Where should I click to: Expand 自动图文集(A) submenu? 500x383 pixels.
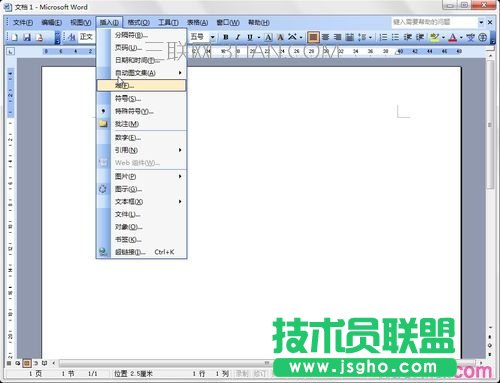pyautogui.click(x=141, y=73)
